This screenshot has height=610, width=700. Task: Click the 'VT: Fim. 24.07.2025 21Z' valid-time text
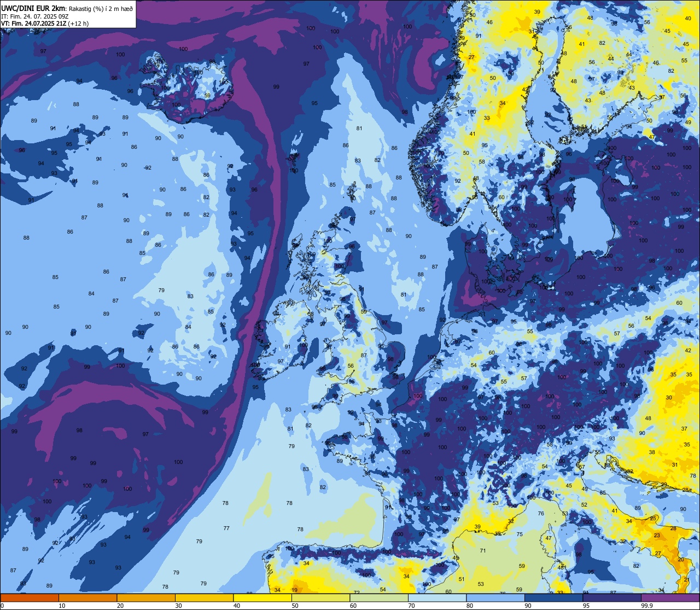pyautogui.click(x=34, y=24)
